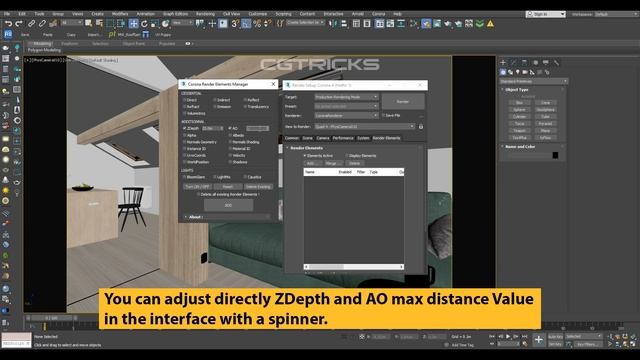Image resolution: width=640 pixels, height=360 pixels.
Task: Open the Rendered Frame Window icon
Action: (437, 24)
